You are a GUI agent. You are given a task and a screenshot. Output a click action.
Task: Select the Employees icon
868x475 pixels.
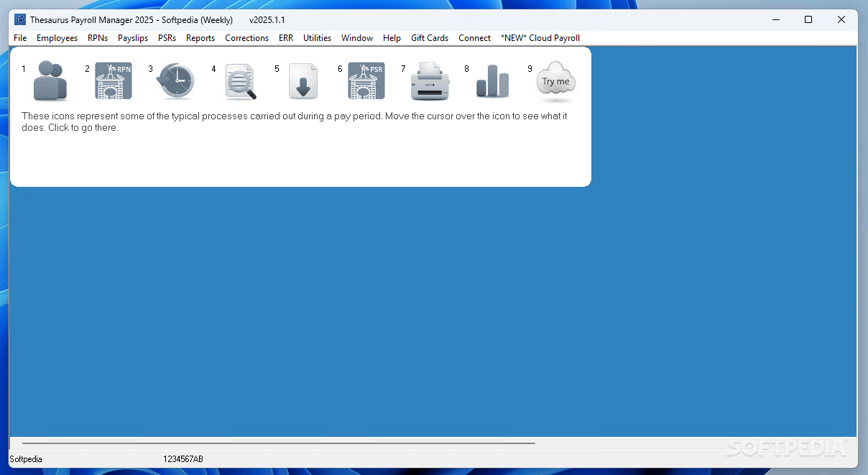click(x=49, y=80)
